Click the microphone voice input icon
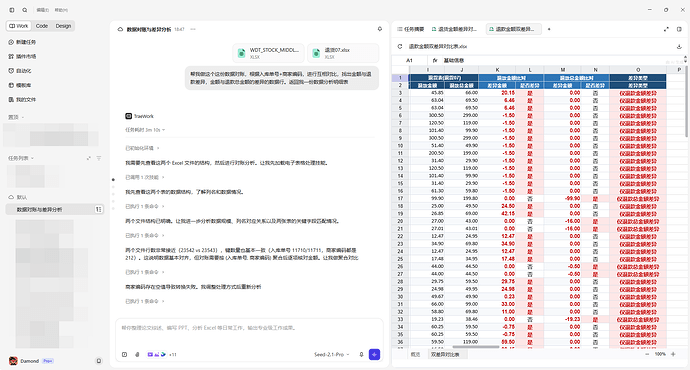 [361, 355]
